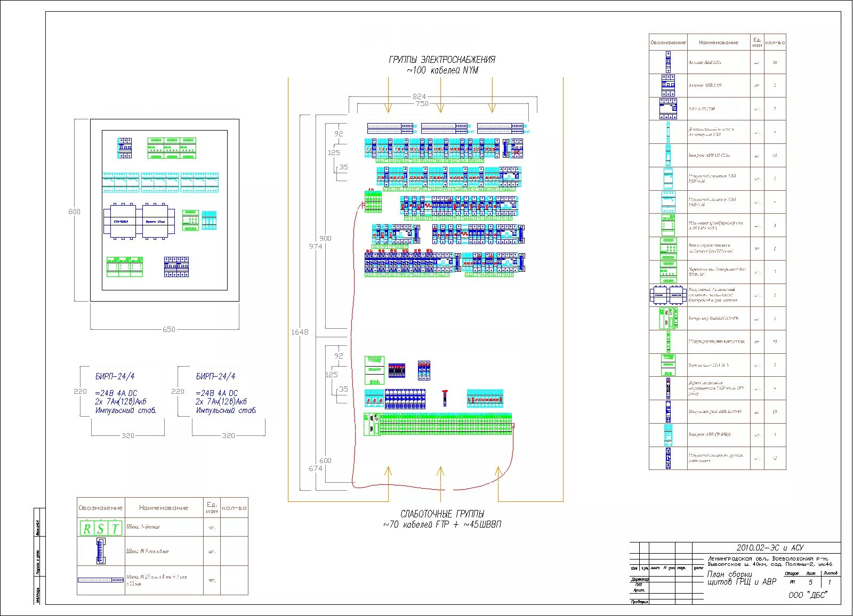Viewport: 853px width, 616px height.
Task: Click 'кол-во' header in right parts table
Action: (775, 43)
